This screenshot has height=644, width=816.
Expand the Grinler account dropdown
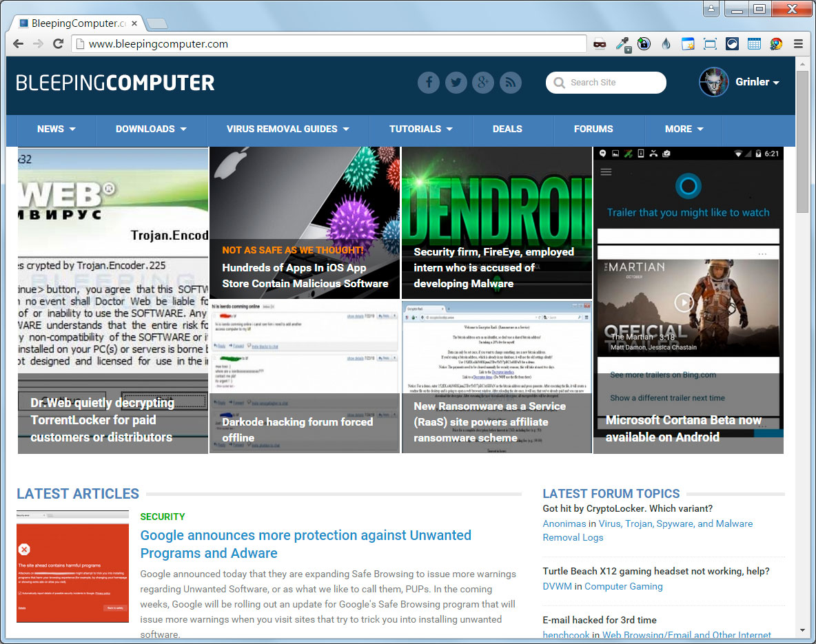(776, 83)
